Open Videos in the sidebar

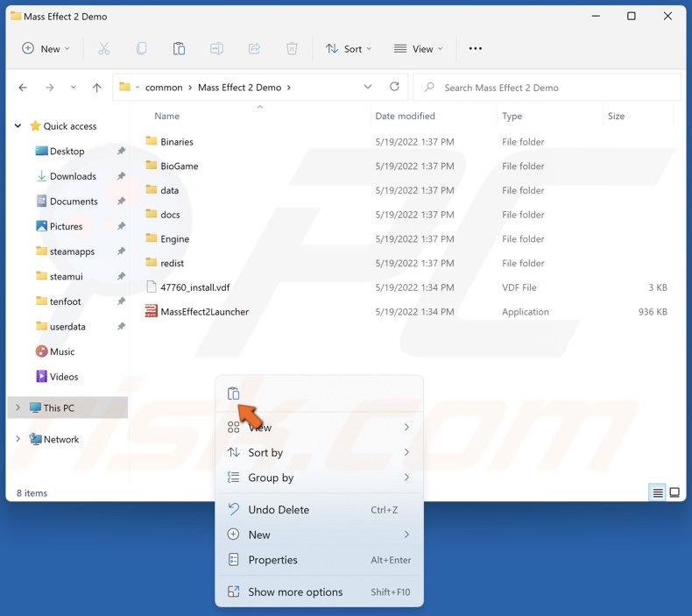point(57,377)
